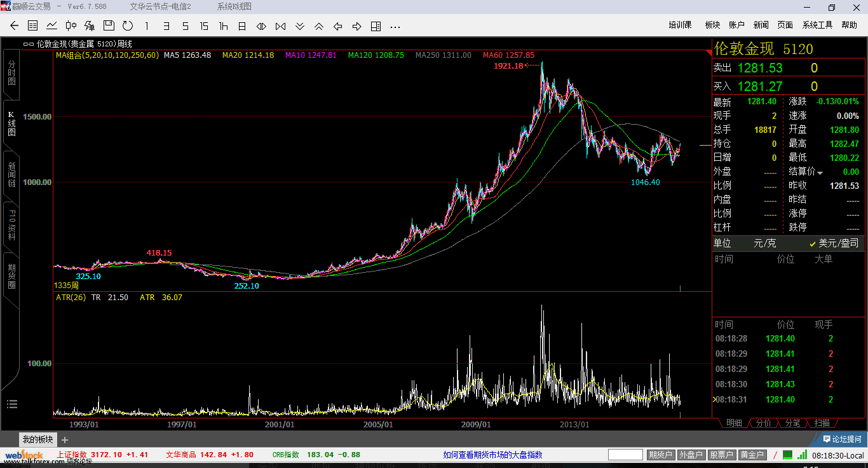Select the 3-minute period button

tap(166, 26)
